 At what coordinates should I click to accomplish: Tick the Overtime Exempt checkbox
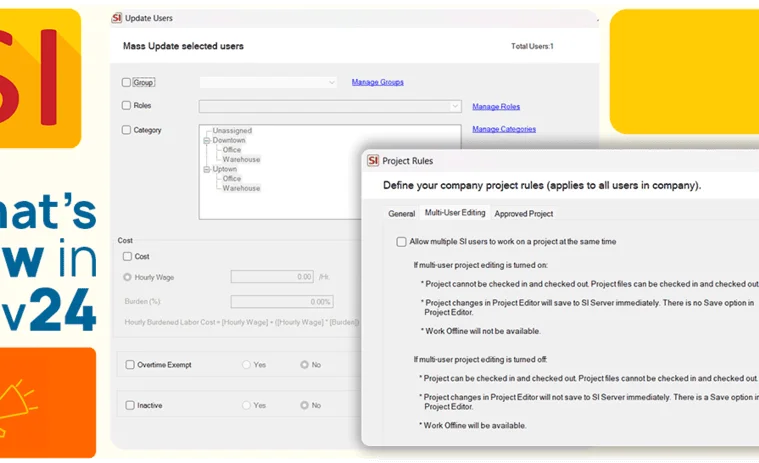[x=130, y=365]
